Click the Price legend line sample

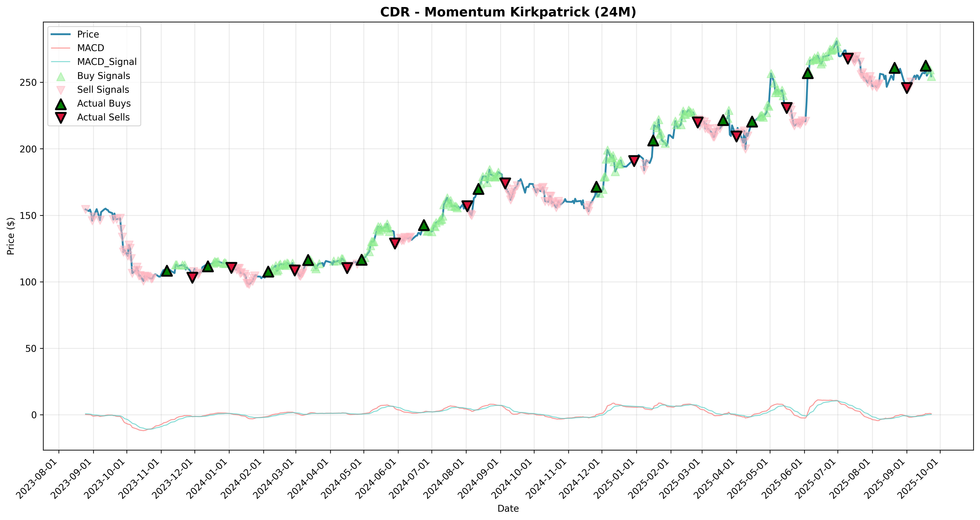coord(61,34)
